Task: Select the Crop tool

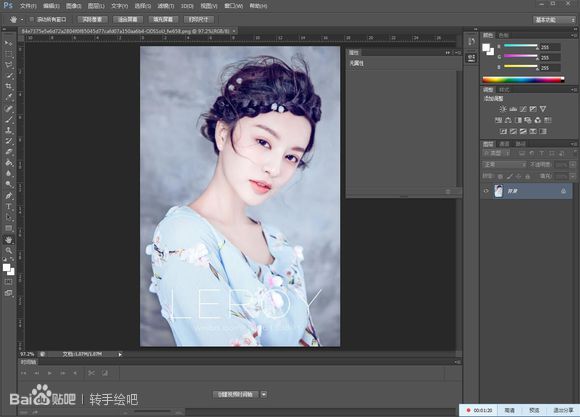Action: pos(9,86)
